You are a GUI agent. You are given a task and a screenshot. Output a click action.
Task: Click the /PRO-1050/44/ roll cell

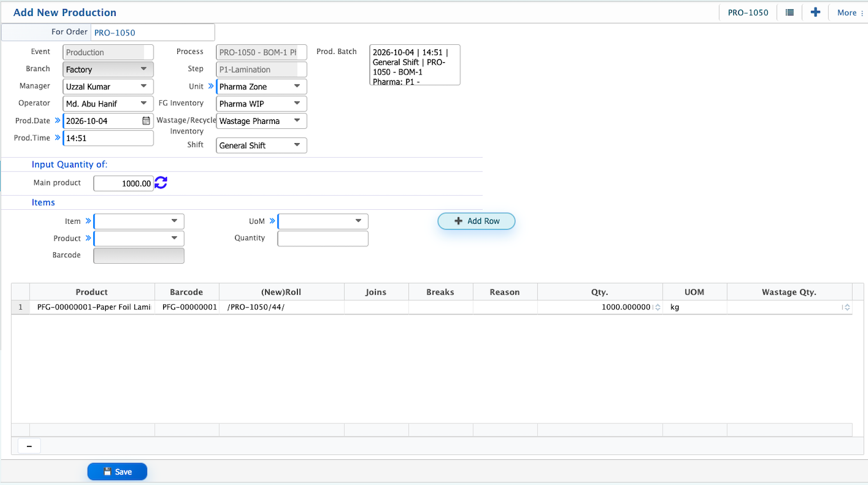coord(281,307)
